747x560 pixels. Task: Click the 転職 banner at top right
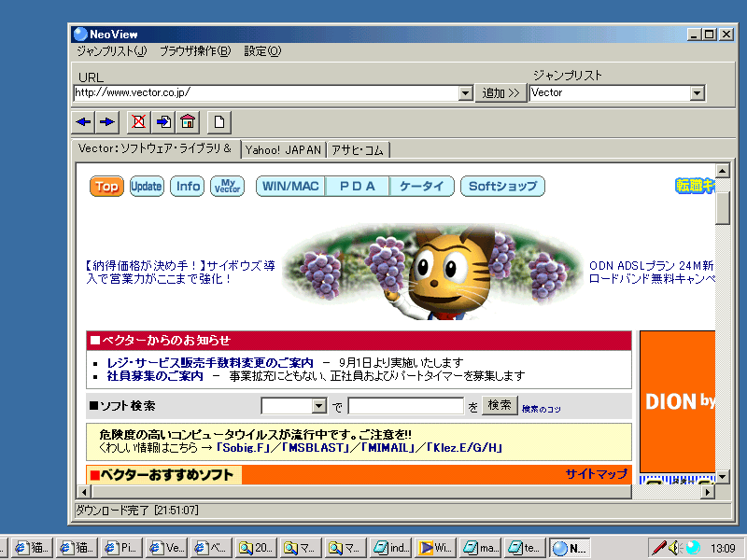[695, 185]
